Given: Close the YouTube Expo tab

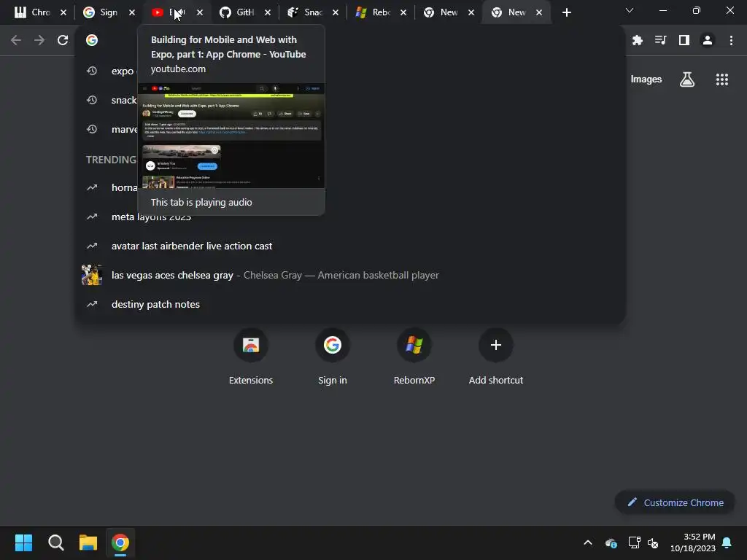Looking at the screenshot, I should click(200, 13).
